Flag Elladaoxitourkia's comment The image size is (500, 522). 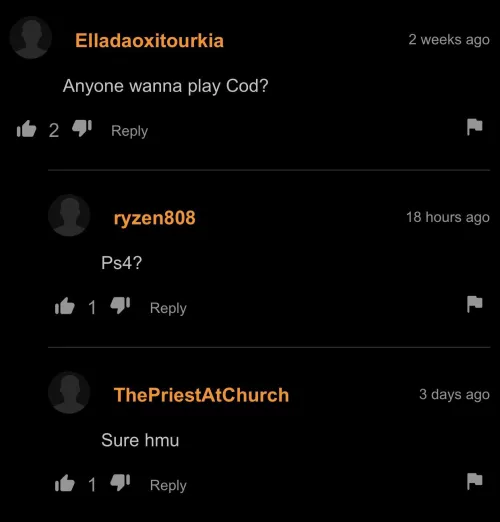(x=475, y=127)
